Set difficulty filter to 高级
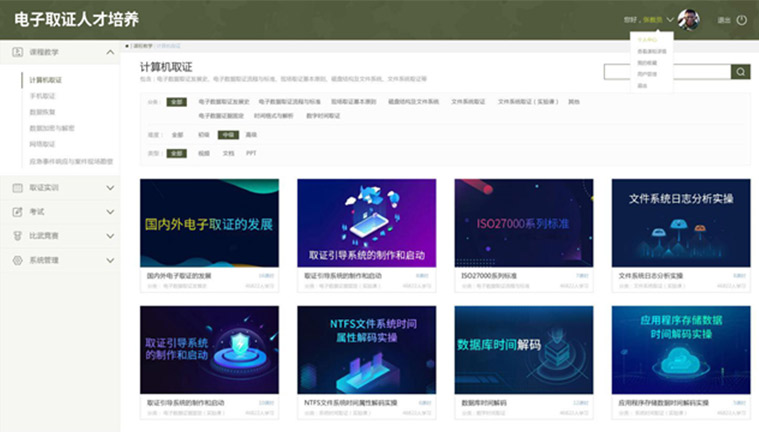759x432 pixels. (x=251, y=135)
